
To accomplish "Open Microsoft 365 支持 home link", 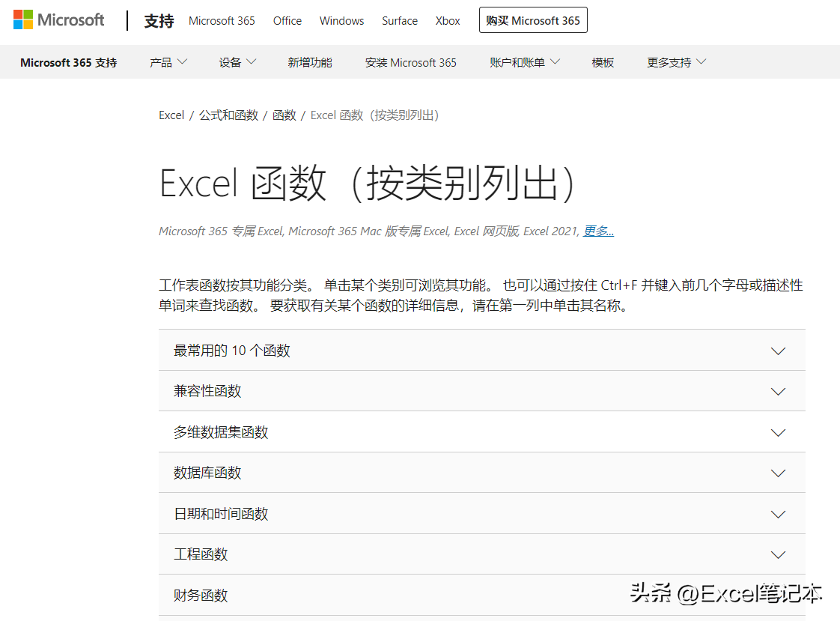I will pos(69,63).
